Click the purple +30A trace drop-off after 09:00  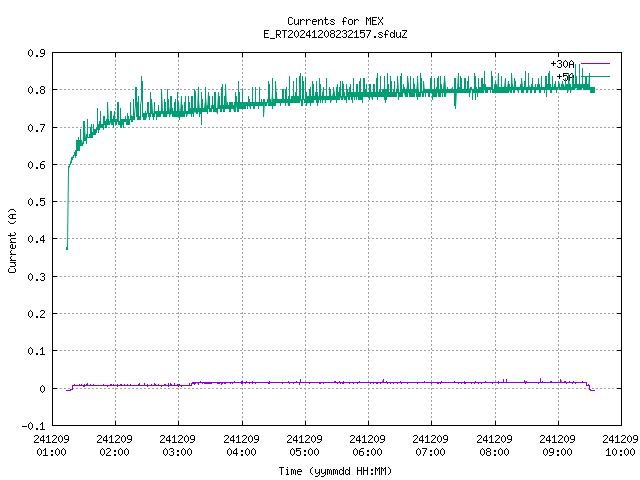pos(589,387)
